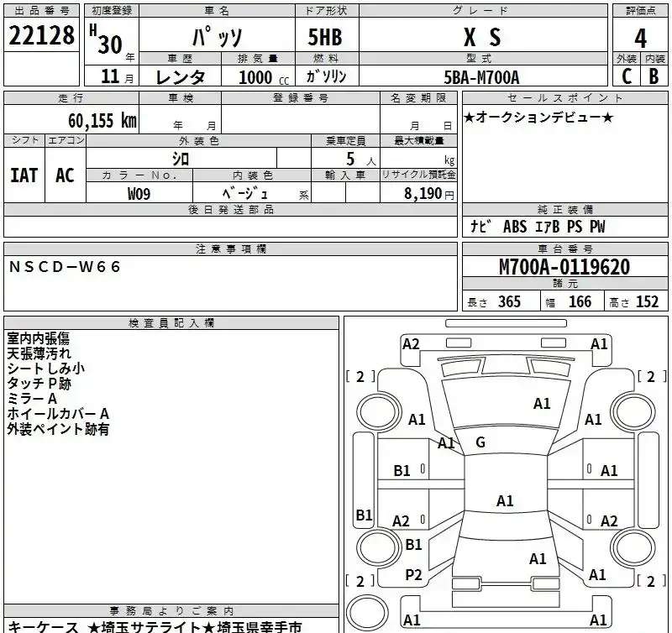
Task: Click the shift type IAT
Action: point(24,175)
